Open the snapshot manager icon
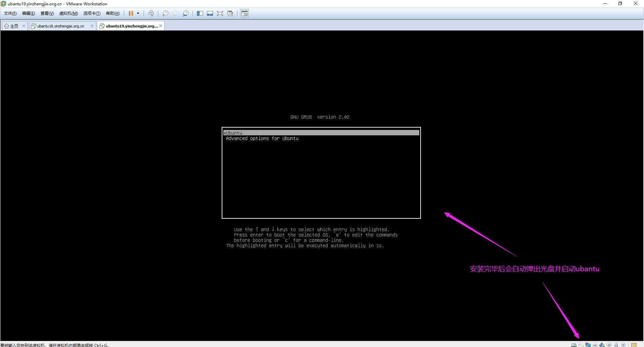 click(185, 13)
